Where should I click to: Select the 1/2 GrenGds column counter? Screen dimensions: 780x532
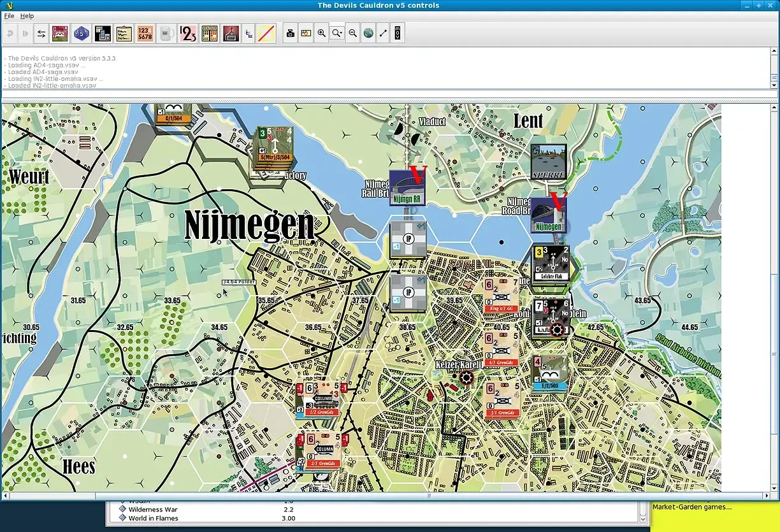(x=321, y=399)
